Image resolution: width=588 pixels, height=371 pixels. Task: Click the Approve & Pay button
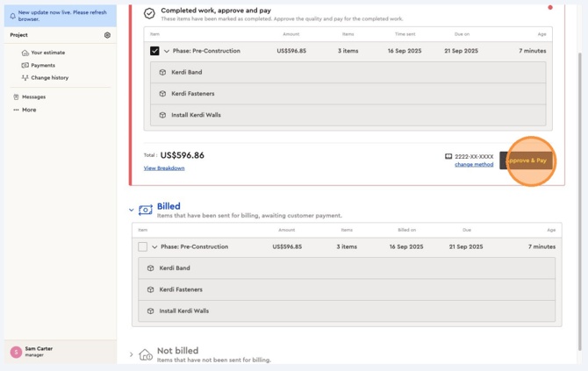[x=527, y=161]
